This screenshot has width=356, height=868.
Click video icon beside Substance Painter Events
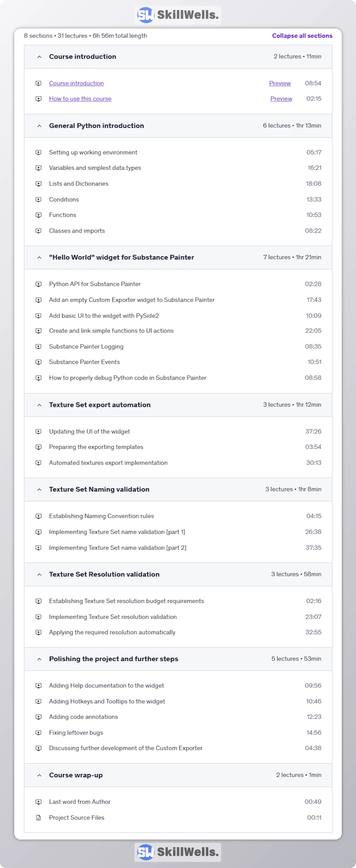point(38,362)
